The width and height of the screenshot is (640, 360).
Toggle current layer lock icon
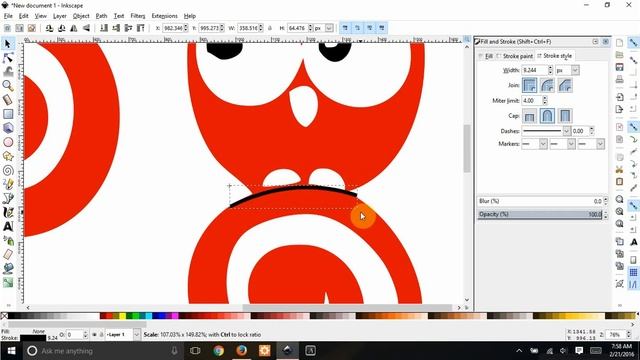101,335
